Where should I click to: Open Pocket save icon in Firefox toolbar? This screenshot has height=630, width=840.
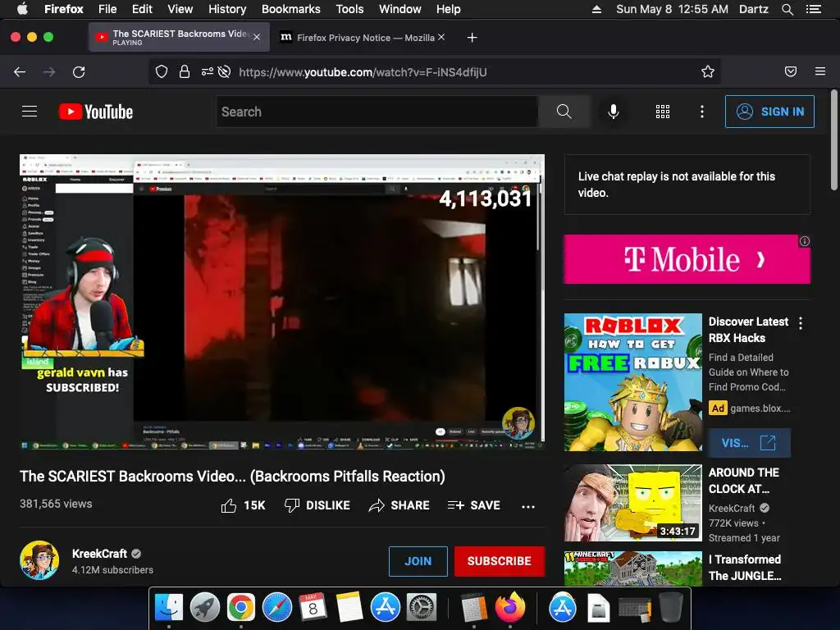coord(791,72)
